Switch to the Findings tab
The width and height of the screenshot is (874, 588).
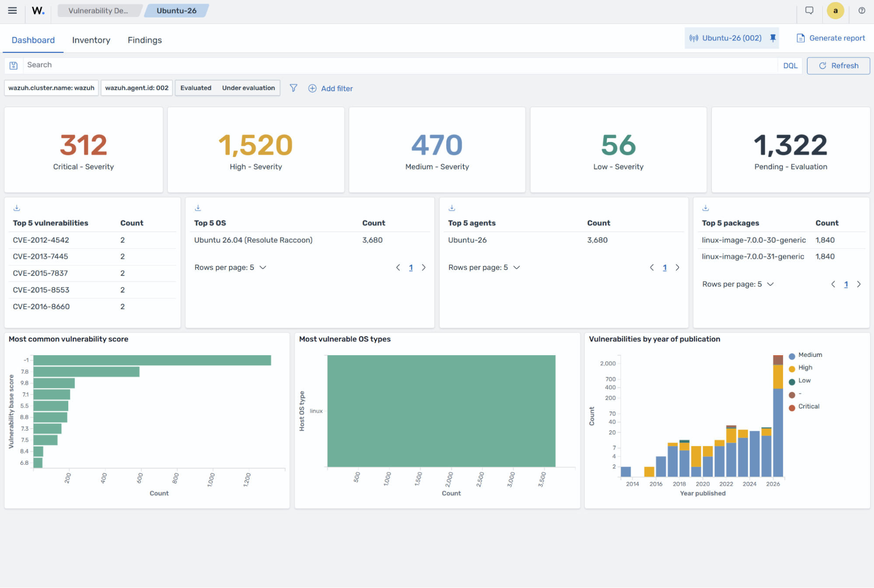click(x=145, y=40)
